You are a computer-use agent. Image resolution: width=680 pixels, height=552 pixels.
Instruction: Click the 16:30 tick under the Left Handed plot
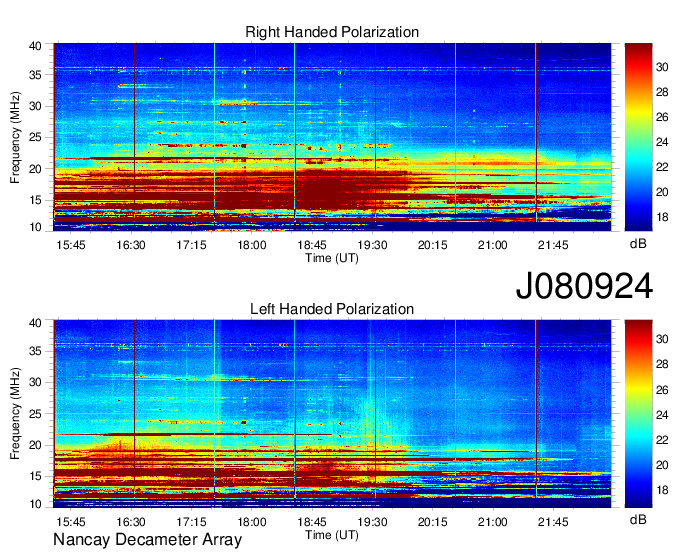point(131,522)
